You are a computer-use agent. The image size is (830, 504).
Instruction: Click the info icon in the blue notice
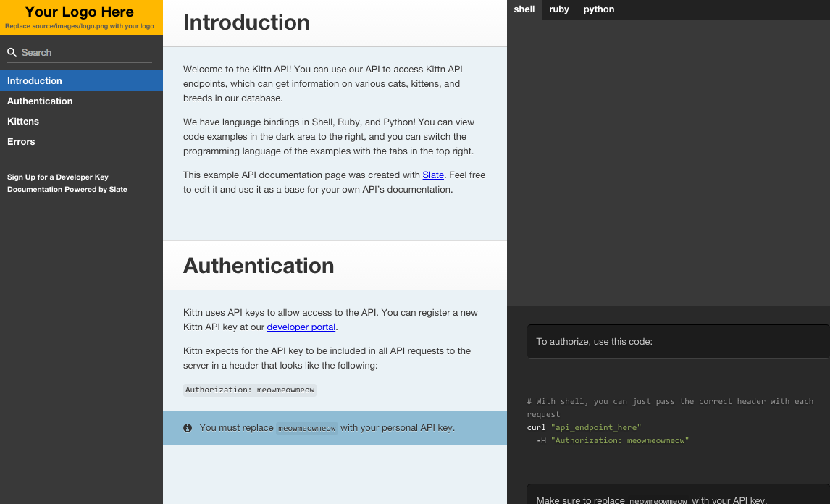(x=188, y=427)
